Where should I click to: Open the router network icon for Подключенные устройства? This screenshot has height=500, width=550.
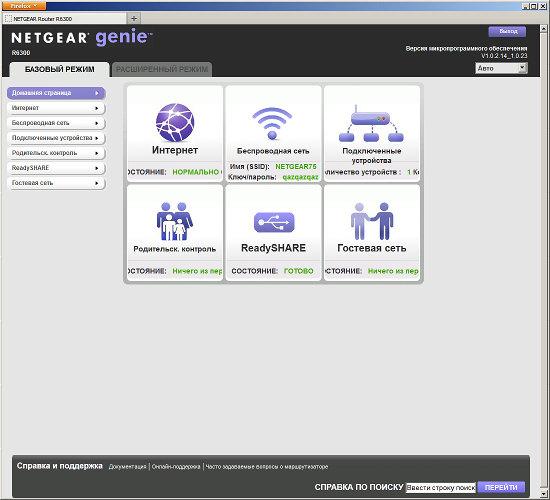pos(371,123)
